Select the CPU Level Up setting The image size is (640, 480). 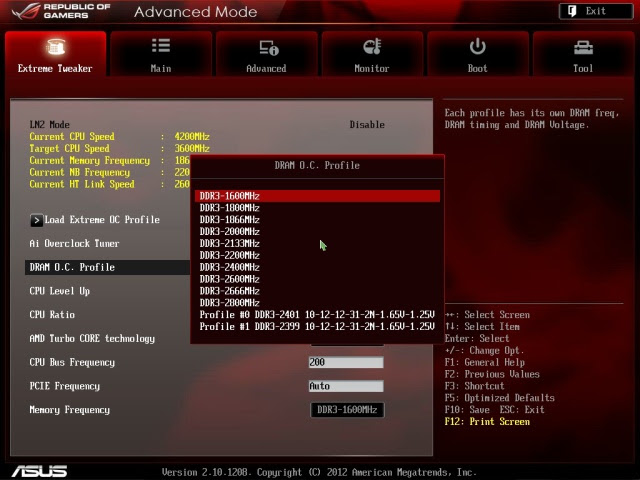(60, 291)
